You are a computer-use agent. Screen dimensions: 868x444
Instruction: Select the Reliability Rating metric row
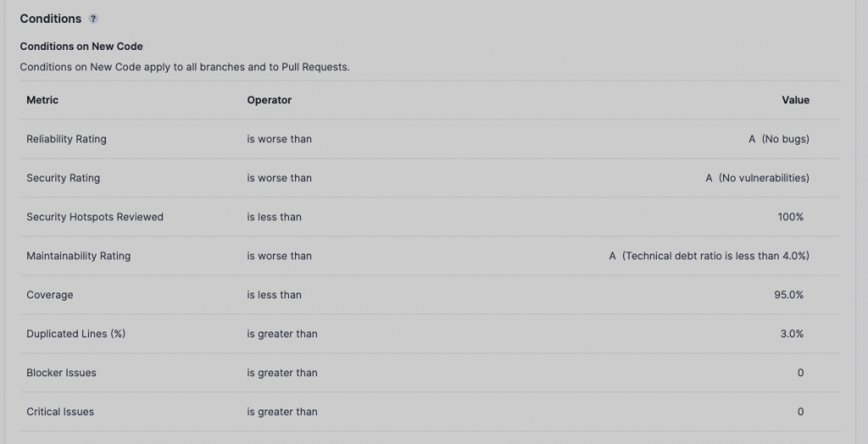coord(66,139)
